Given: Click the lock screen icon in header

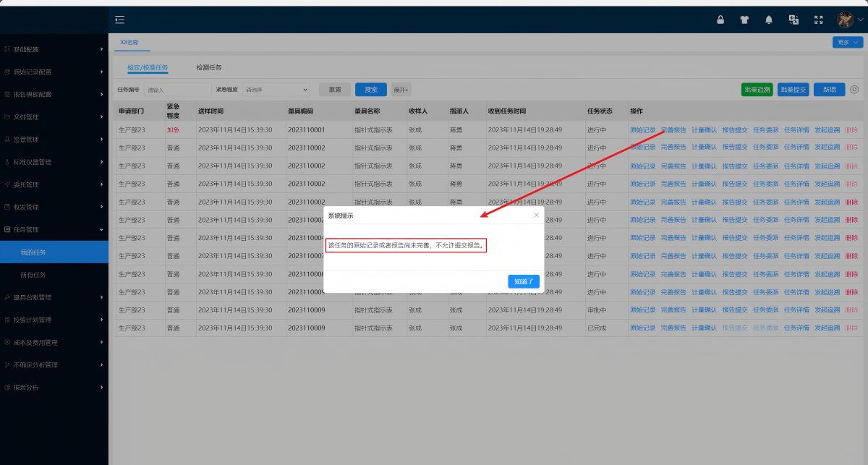Looking at the screenshot, I should point(720,20).
